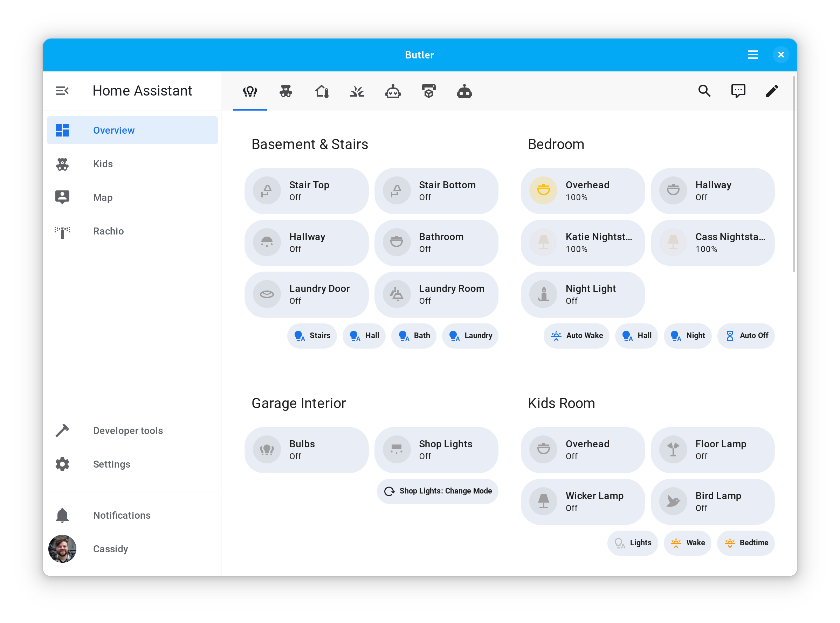Screen dimensions: 840x623
Task: Open the grass outdoor view tab icon
Action: click(x=357, y=91)
